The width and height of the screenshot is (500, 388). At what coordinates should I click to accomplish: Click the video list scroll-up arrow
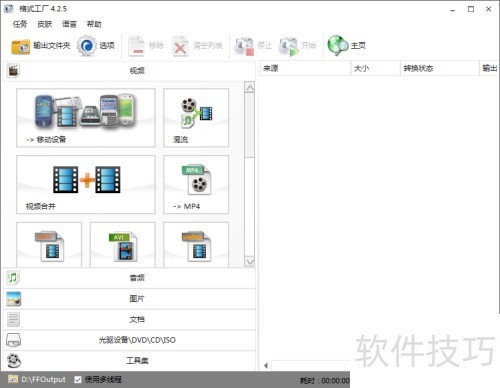point(250,88)
